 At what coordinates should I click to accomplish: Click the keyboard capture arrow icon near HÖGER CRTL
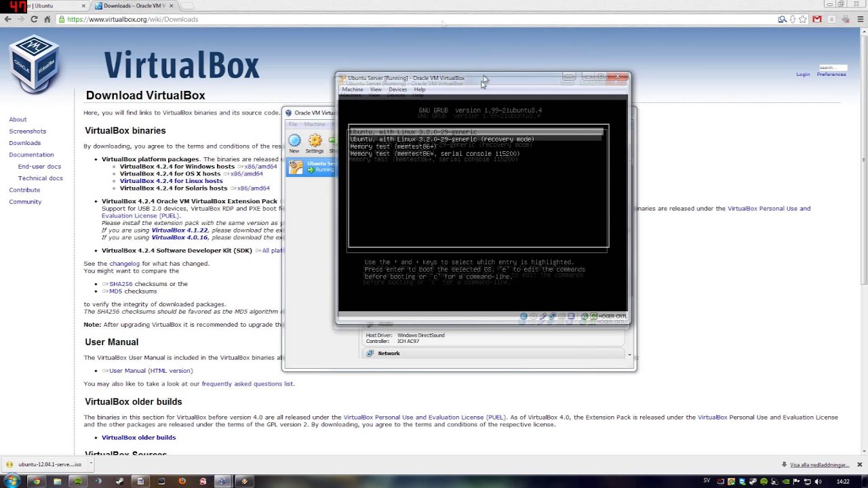tap(593, 317)
